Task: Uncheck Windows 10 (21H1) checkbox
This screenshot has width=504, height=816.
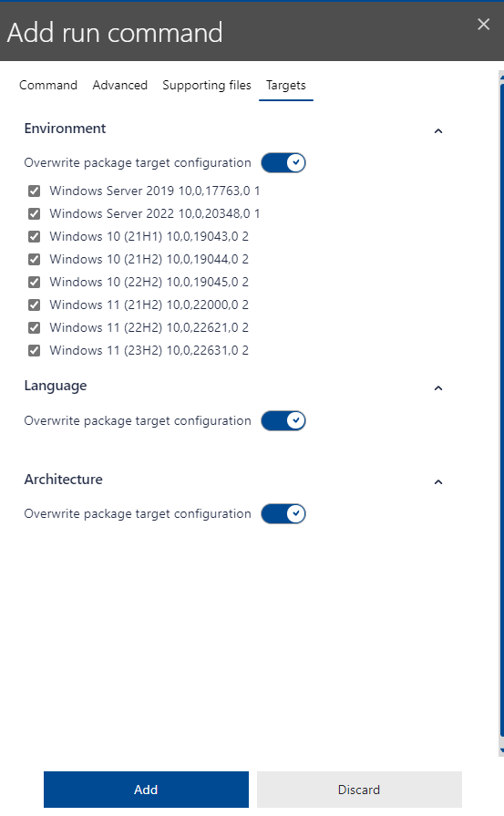Action: point(35,236)
